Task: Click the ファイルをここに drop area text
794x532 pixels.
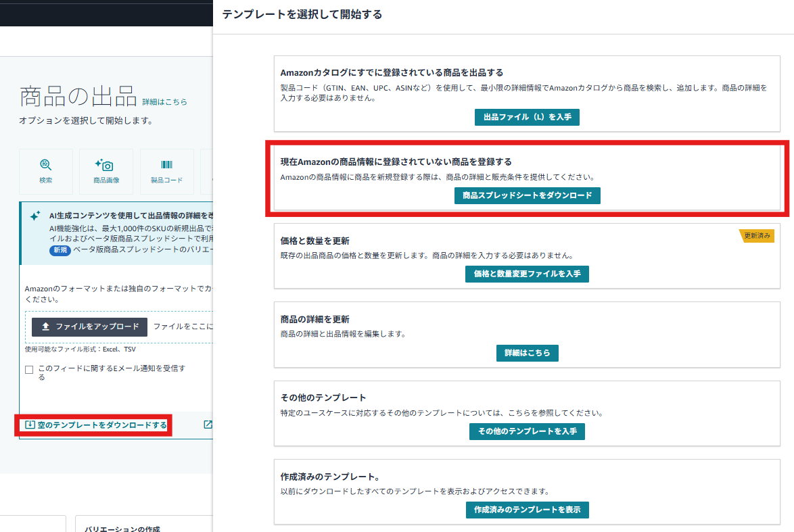Action: (x=183, y=327)
